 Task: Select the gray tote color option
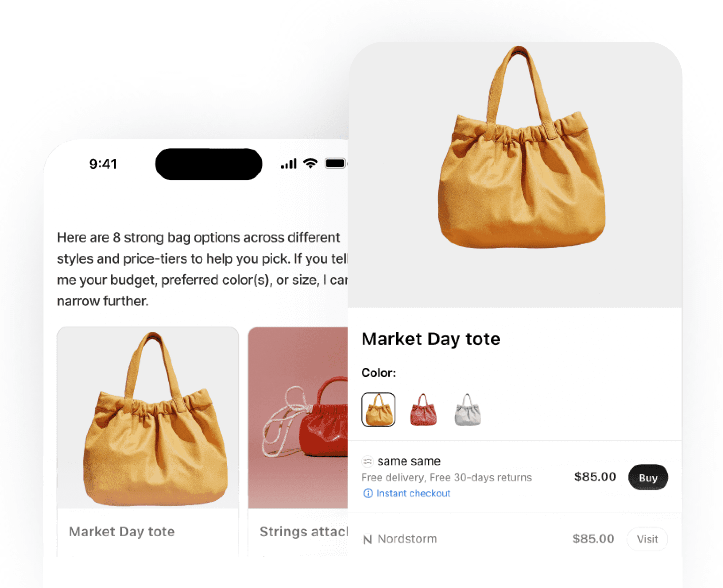tap(468, 409)
